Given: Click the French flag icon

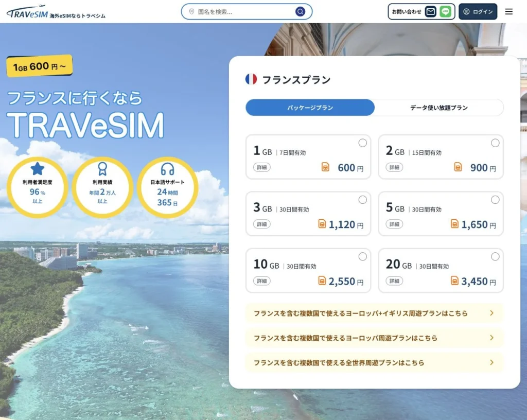Looking at the screenshot, I should pos(251,79).
